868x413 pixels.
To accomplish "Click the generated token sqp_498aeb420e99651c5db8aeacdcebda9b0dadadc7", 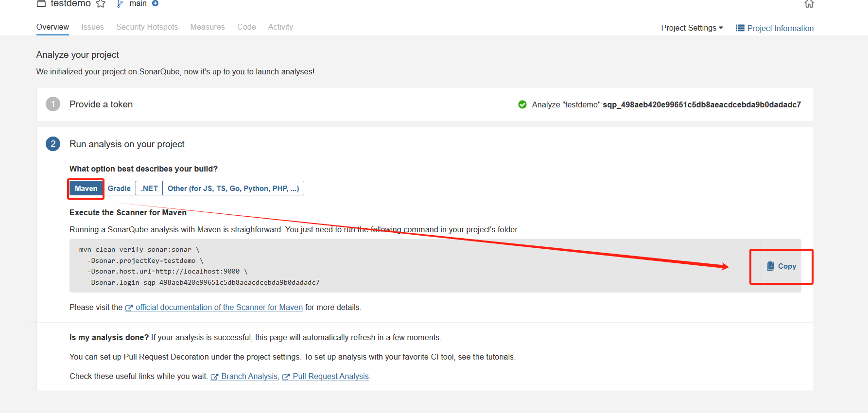I will [x=702, y=104].
